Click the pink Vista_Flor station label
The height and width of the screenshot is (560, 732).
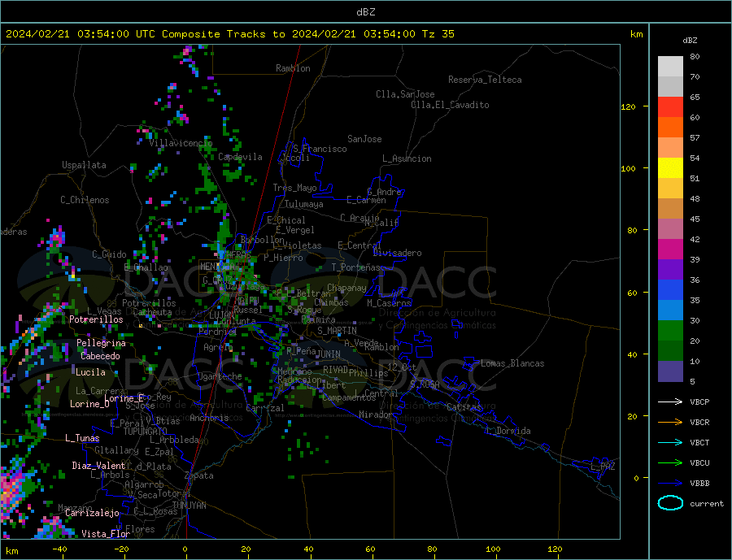106,534
